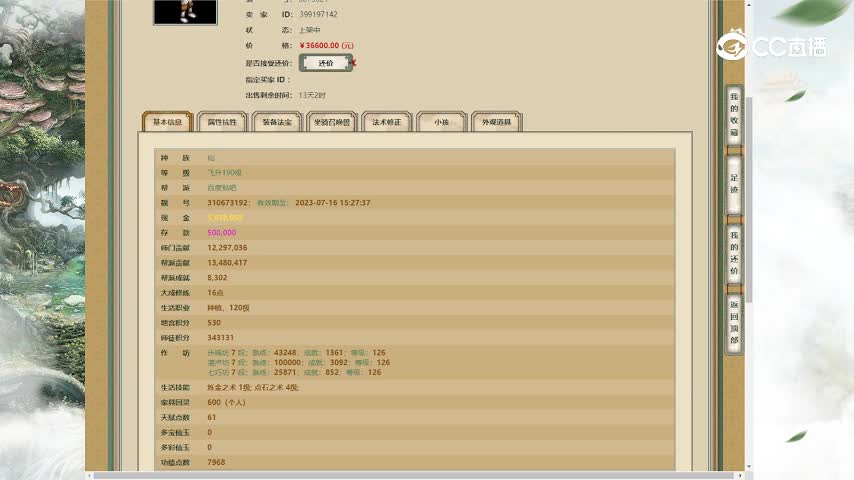The height and width of the screenshot is (480, 854).
Task: Open the 基本信息 tab
Action: point(167,122)
